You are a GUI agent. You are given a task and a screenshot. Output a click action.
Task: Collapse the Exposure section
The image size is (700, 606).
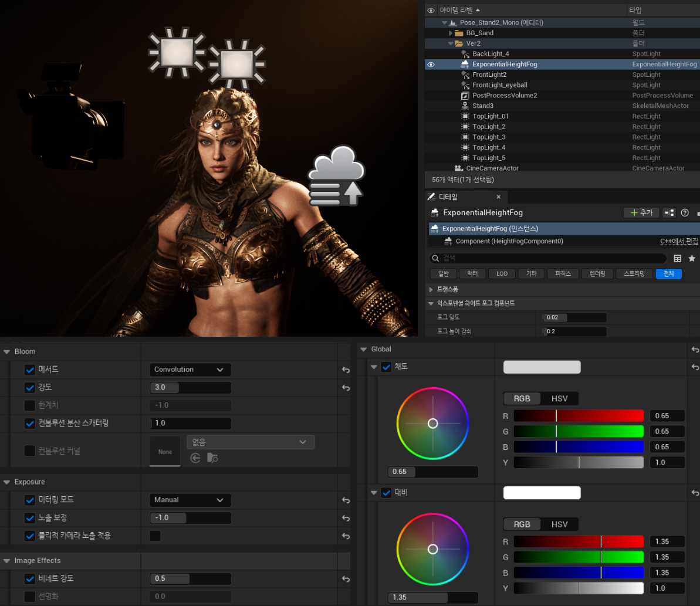tap(6, 482)
